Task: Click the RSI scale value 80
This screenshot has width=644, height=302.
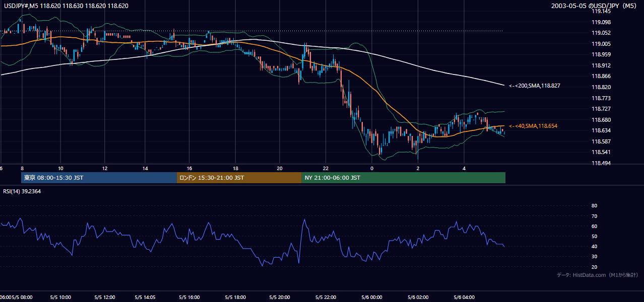Action: 594,206
